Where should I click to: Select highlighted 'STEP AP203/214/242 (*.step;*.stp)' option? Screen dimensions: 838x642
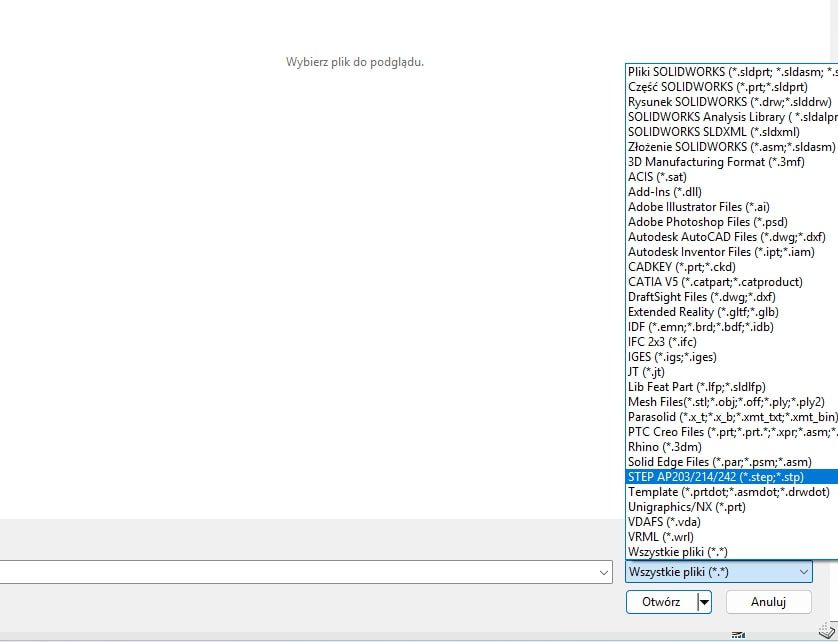click(732, 476)
